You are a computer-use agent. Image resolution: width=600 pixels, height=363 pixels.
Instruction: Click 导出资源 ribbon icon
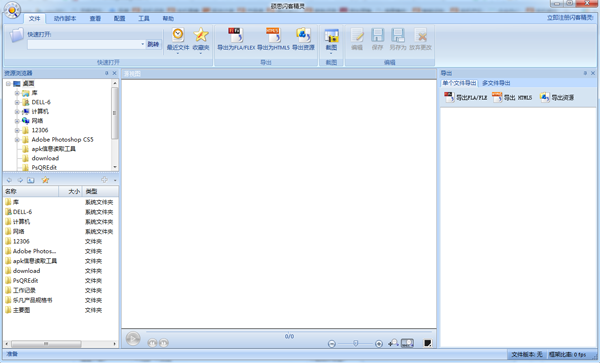(303, 39)
